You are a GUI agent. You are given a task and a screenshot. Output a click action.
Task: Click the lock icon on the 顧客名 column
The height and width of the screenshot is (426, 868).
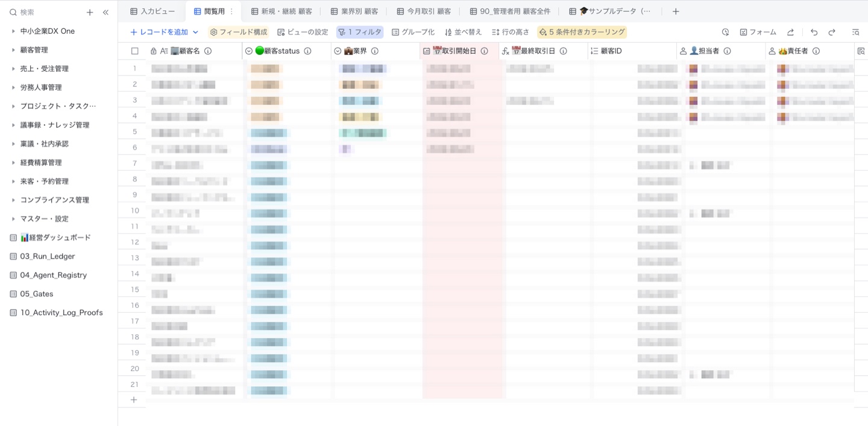[x=153, y=51]
